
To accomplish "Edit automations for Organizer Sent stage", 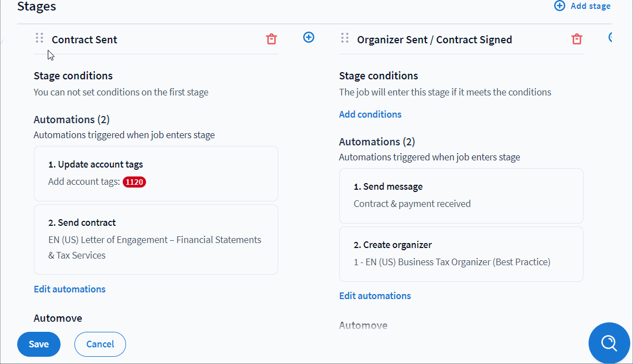I will click(x=375, y=296).
